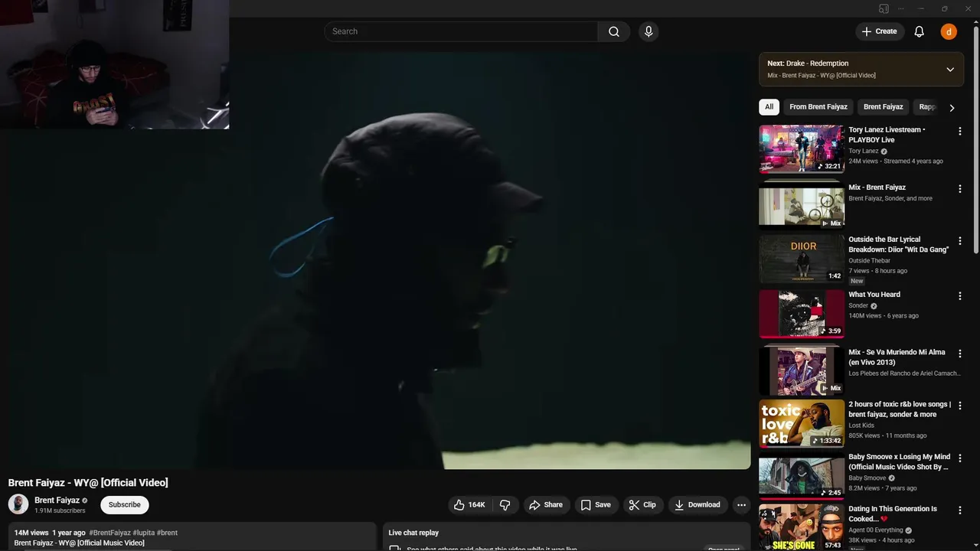
Task: Open Mix - Brent Faiyaz thumbnail
Action: coord(802,207)
